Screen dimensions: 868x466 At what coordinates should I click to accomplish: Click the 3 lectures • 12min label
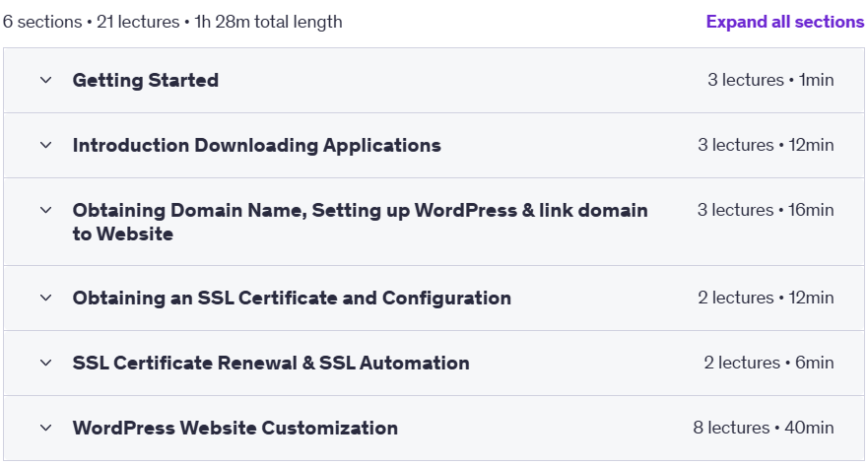766,145
